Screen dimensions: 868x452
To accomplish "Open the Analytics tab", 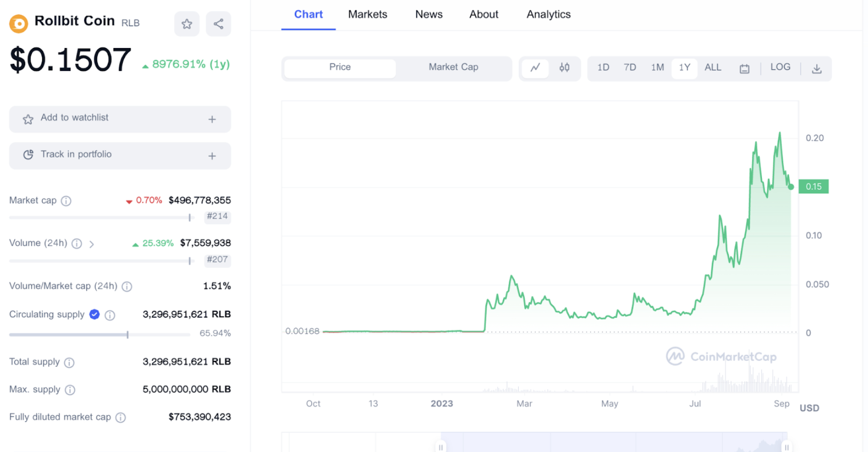I will tap(549, 14).
